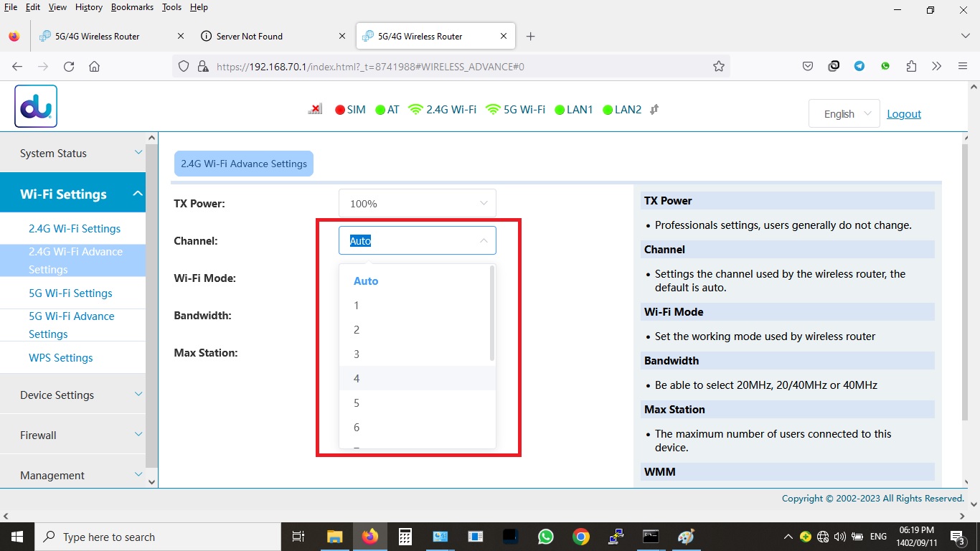Image resolution: width=980 pixels, height=551 pixels.
Task: Open the Firefox hamburger application menu
Action: (x=963, y=67)
